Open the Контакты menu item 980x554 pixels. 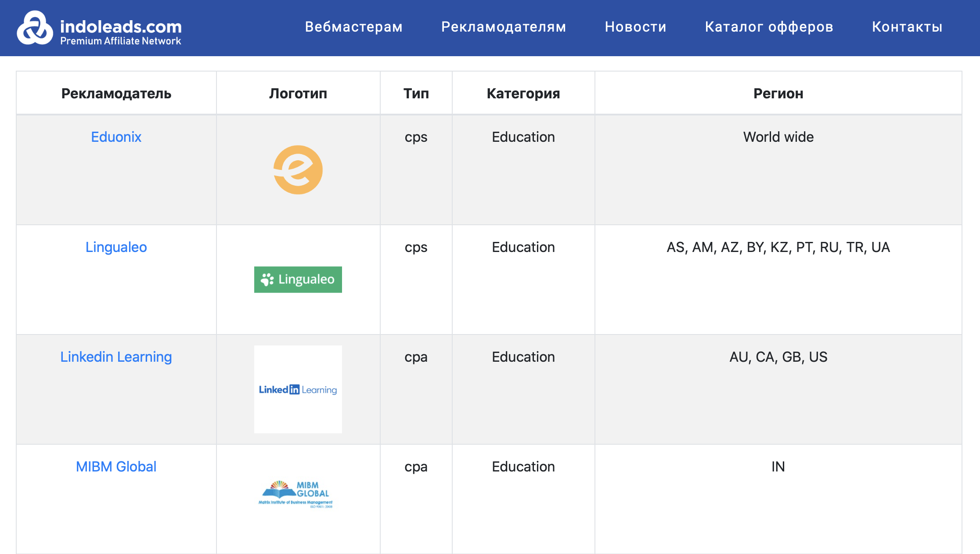click(907, 27)
